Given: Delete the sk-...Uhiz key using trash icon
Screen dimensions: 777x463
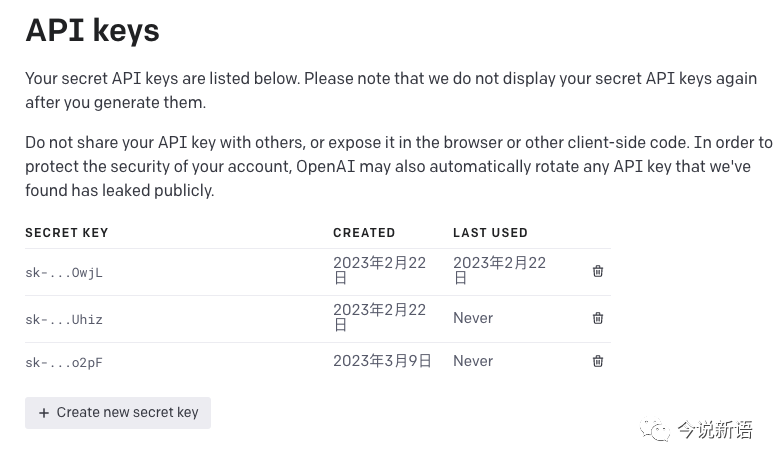Looking at the screenshot, I should click(x=598, y=318).
